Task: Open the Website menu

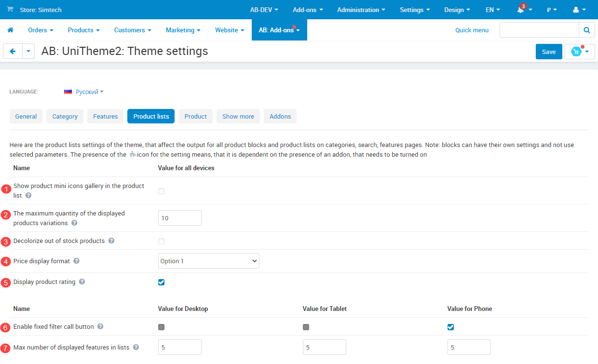Action: click(x=230, y=30)
